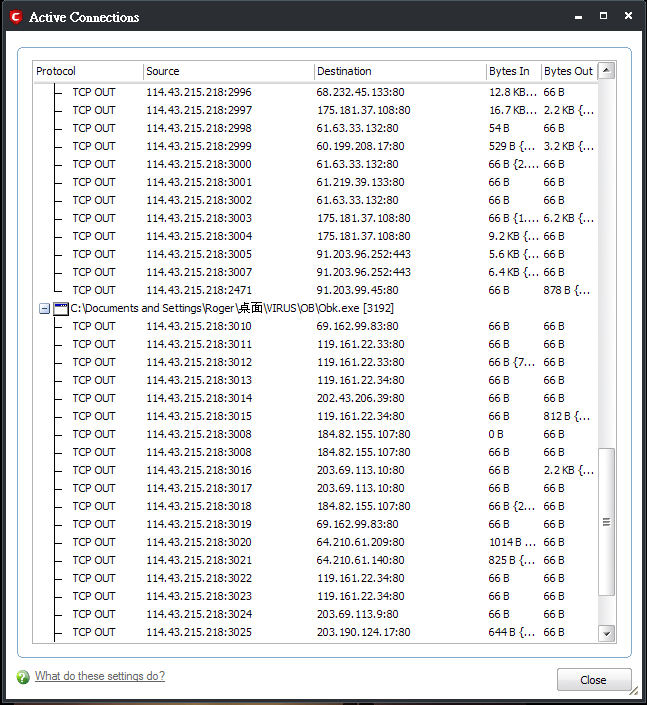The height and width of the screenshot is (705, 647).
Task: Select source 114.43.215.218:2998
Action: (199, 128)
